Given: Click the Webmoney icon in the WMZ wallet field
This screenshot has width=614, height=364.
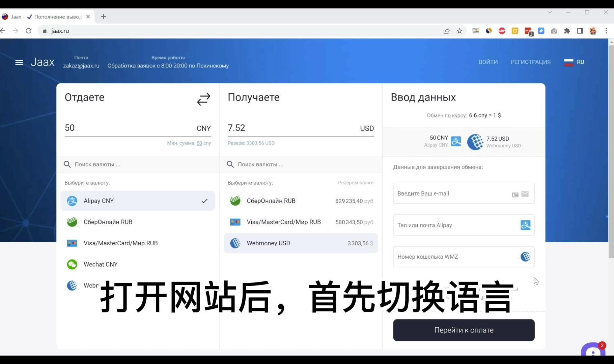Looking at the screenshot, I should [x=525, y=256].
